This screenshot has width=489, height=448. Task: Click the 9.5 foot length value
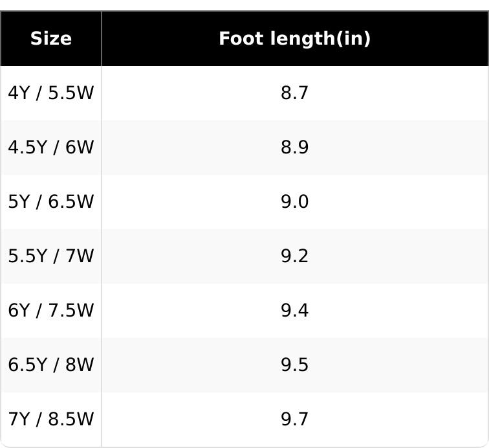pos(294,364)
